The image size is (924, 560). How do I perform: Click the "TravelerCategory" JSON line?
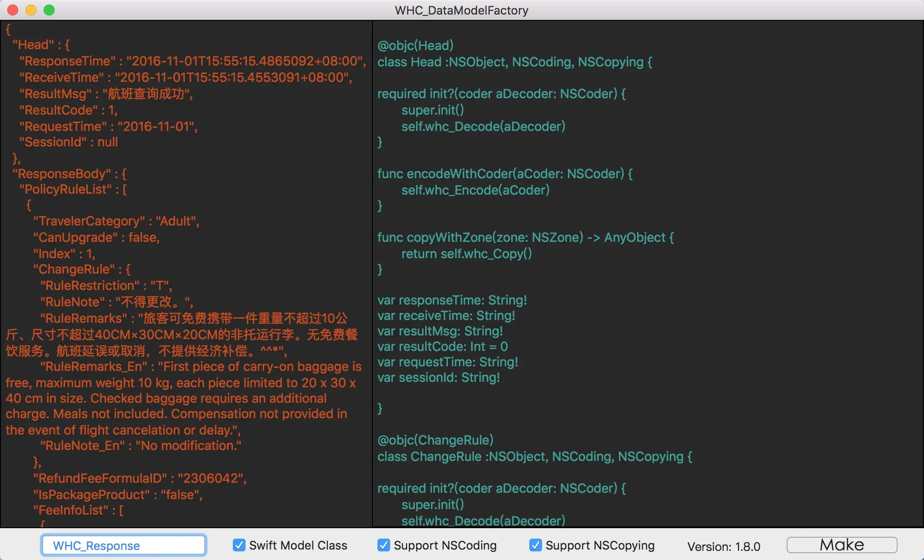[116, 221]
